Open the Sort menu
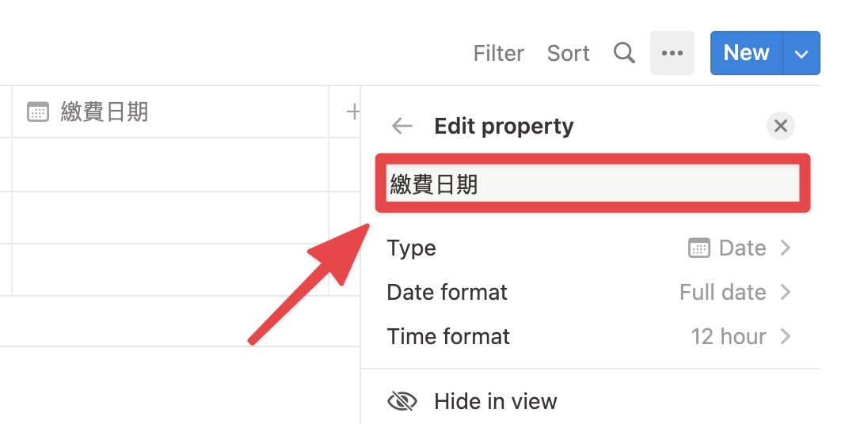 pyautogui.click(x=568, y=53)
